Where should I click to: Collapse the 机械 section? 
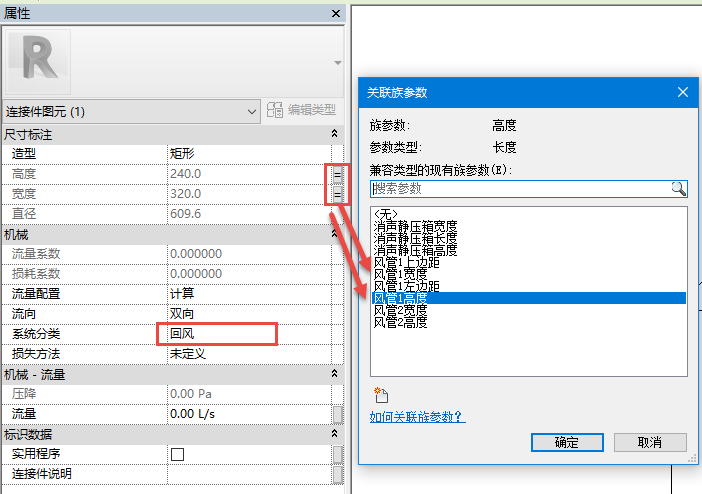334,233
